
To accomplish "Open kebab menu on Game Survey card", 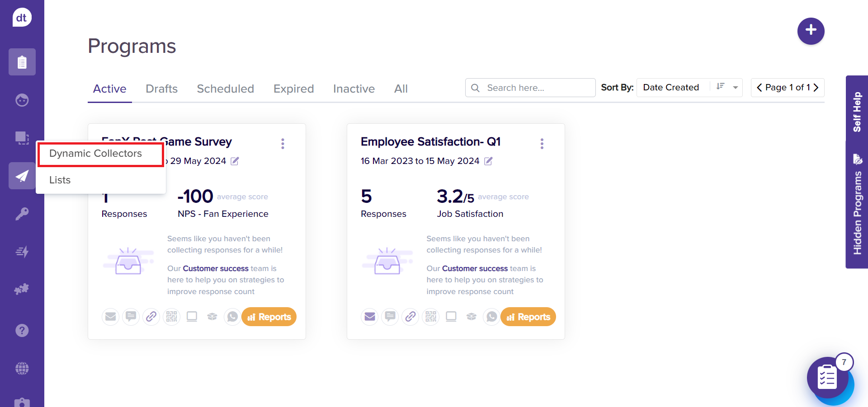I will 283,144.
